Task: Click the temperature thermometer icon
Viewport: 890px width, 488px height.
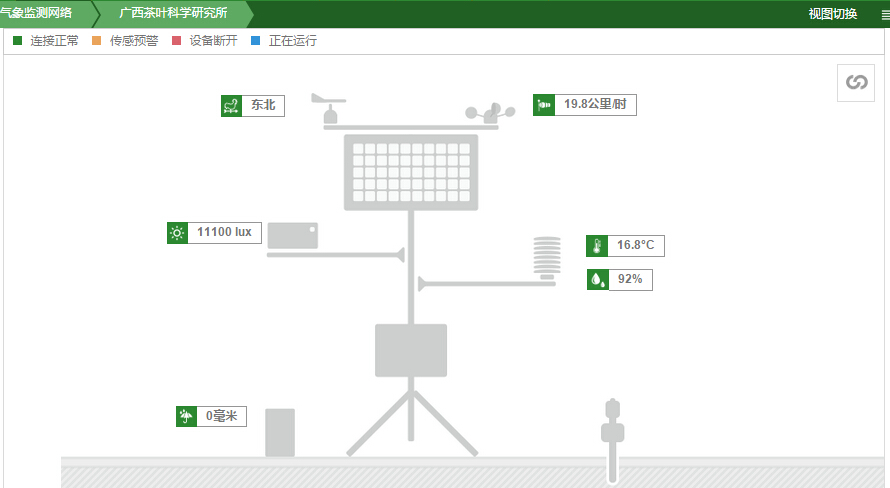Action: (x=597, y=246)
